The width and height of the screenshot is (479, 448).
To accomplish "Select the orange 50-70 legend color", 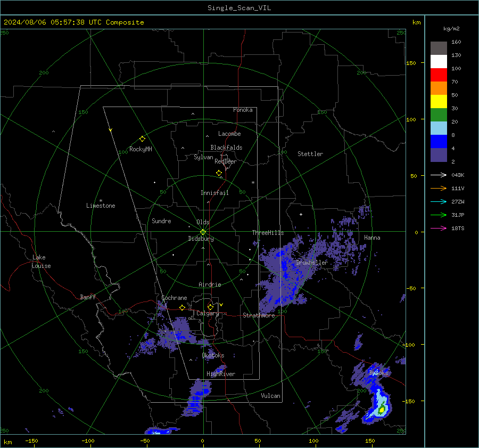I will 439,88.
